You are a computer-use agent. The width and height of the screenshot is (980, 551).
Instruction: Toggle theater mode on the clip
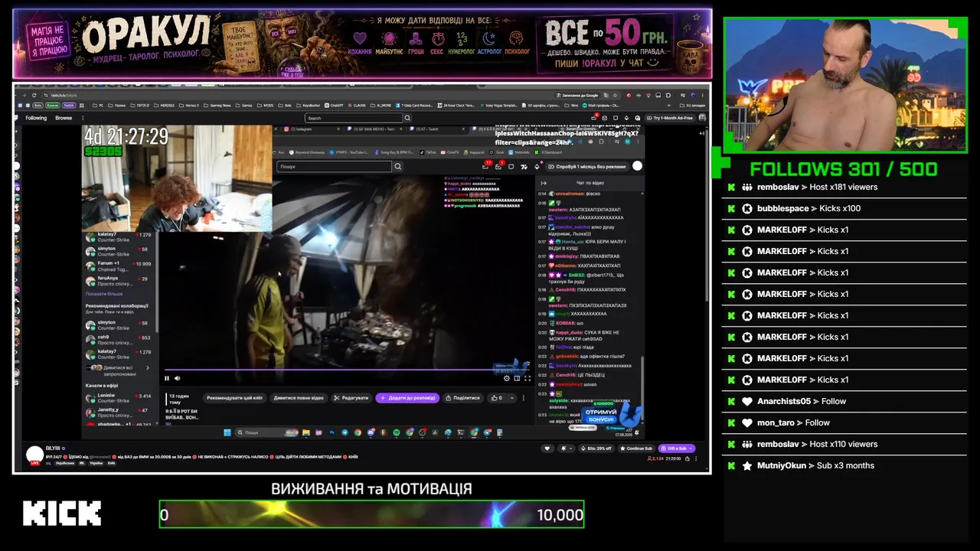[517, 378]
